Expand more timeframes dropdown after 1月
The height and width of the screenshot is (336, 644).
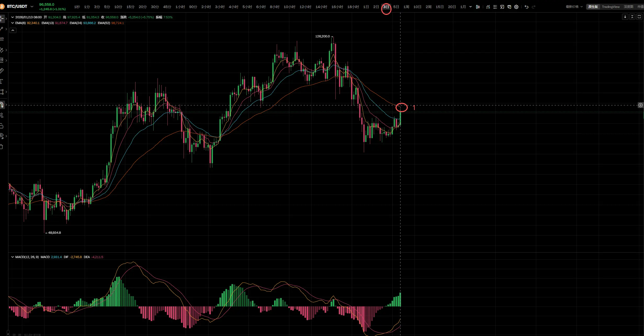470,7
